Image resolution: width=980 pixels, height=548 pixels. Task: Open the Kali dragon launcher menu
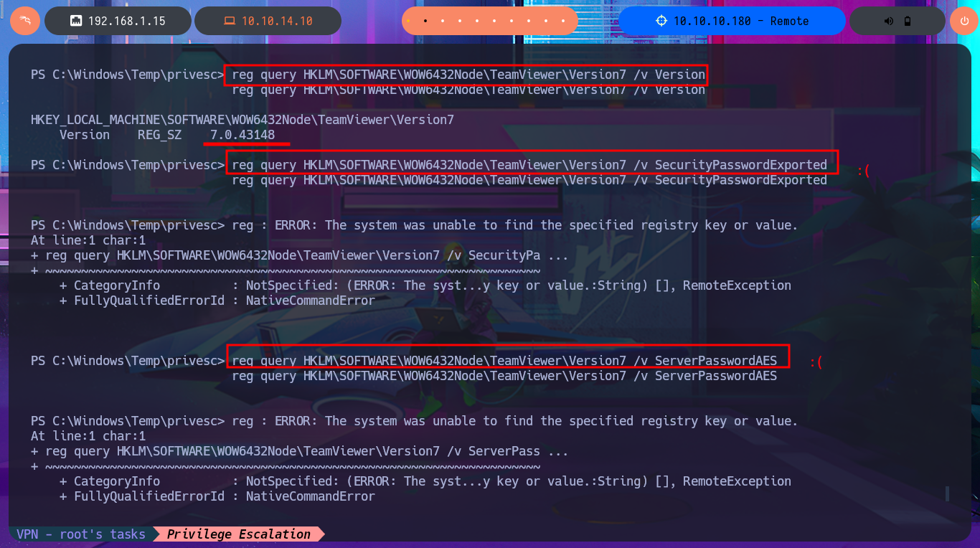click(25, 21)
